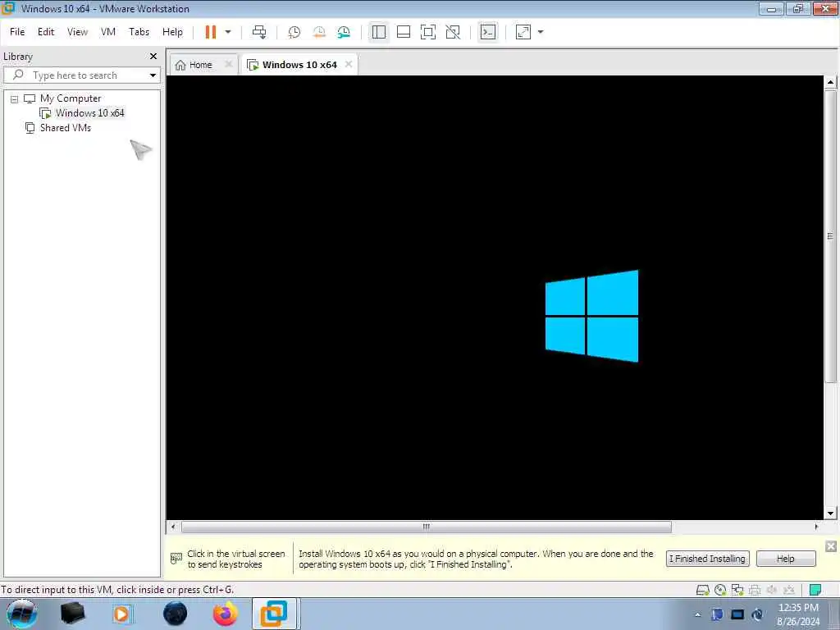Click the CD/DVD device status icon
Image resolution: width=840 pixels, height=630 pixels.
720,591
